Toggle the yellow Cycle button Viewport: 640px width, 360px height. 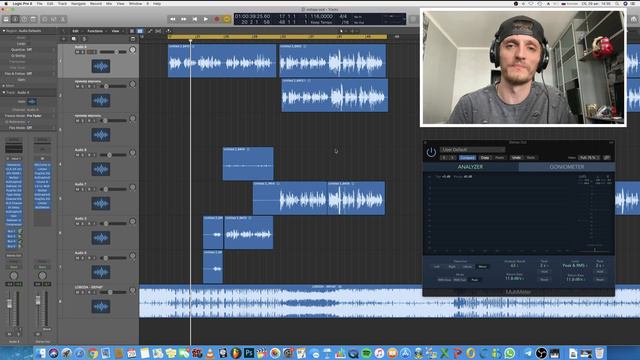(x=227, y=19)
